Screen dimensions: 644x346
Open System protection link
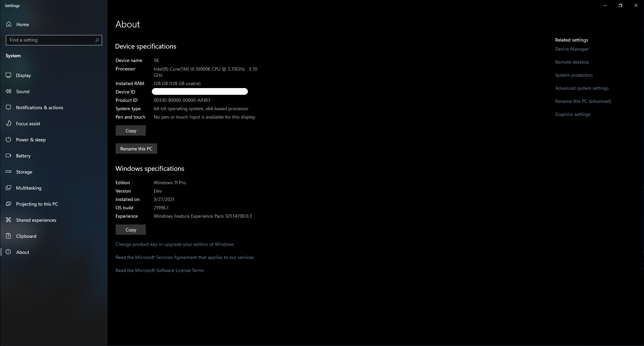click(574, 75)
